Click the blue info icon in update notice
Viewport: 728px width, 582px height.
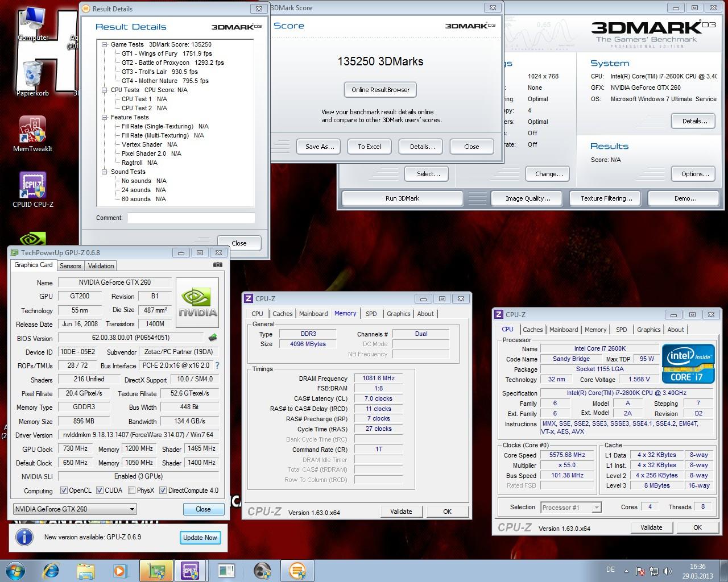24,537
